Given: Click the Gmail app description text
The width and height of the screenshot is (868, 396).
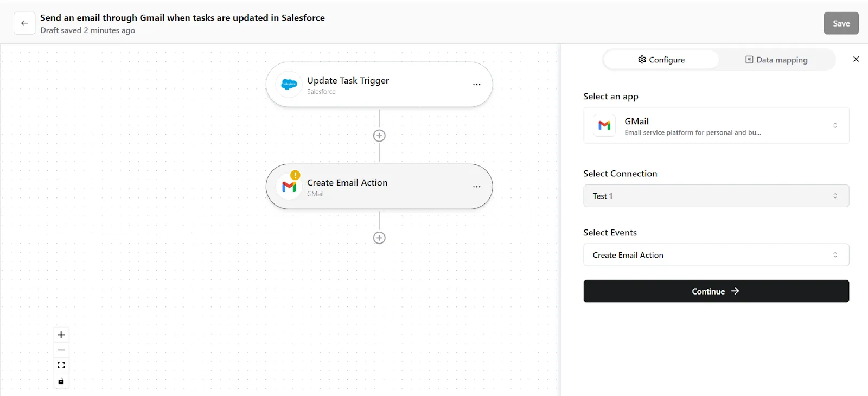Looking at the screenshot, I should coord(693,132).
